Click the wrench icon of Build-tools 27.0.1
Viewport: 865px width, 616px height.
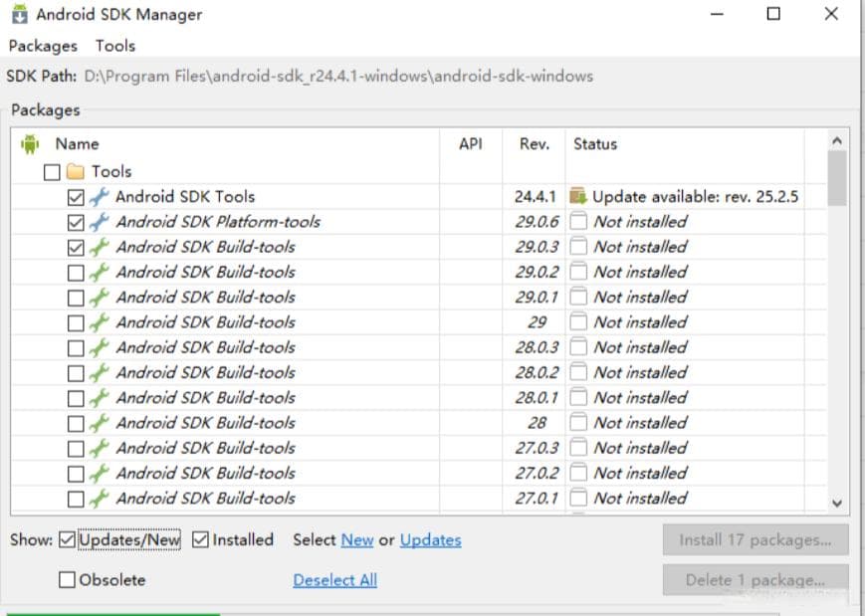100,499
